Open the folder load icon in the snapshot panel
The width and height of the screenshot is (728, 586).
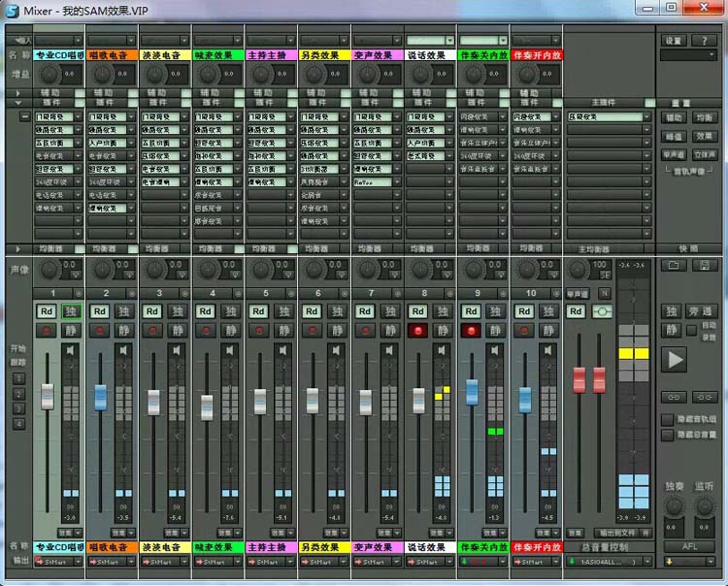coord(674,266)
